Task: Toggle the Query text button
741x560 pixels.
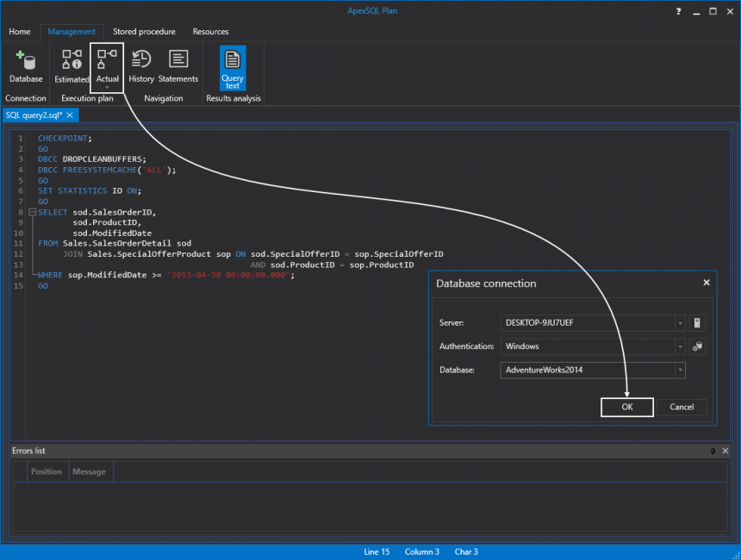Action: [233, 68]
